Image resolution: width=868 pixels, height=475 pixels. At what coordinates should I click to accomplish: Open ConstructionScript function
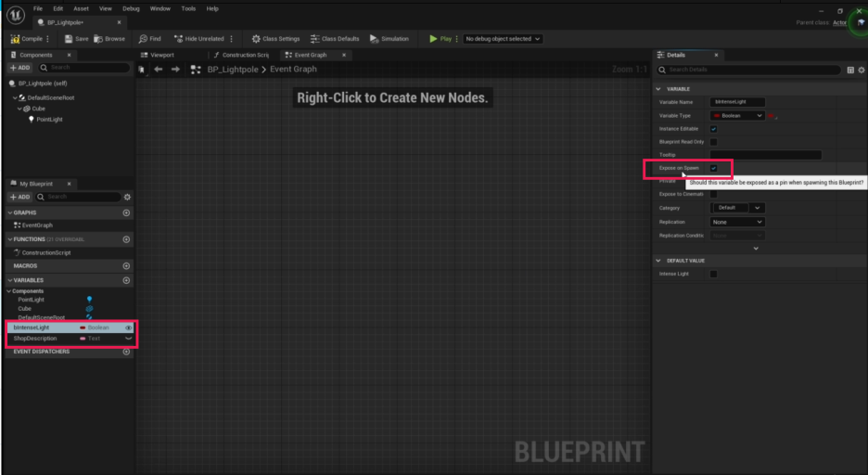point(42,252)
